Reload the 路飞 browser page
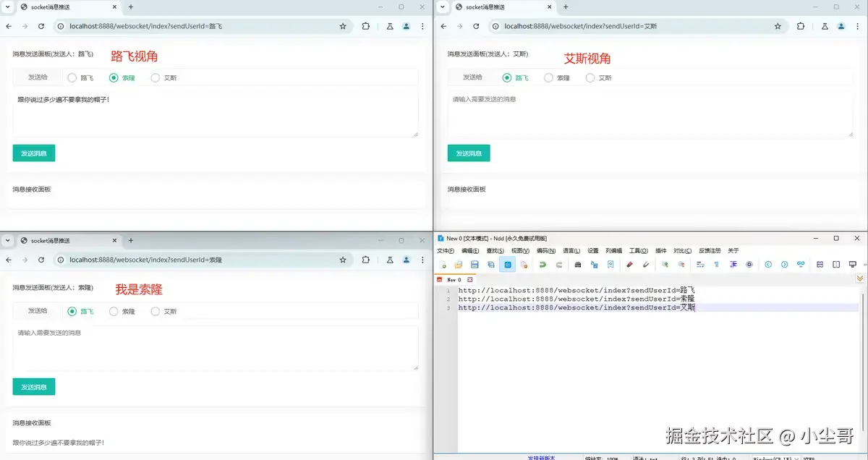The image size is (868, 460). pos(41,26)
